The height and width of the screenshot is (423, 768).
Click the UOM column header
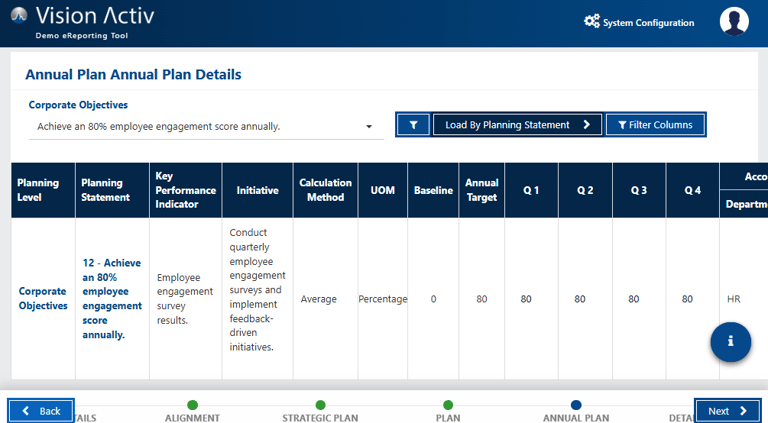383,190
